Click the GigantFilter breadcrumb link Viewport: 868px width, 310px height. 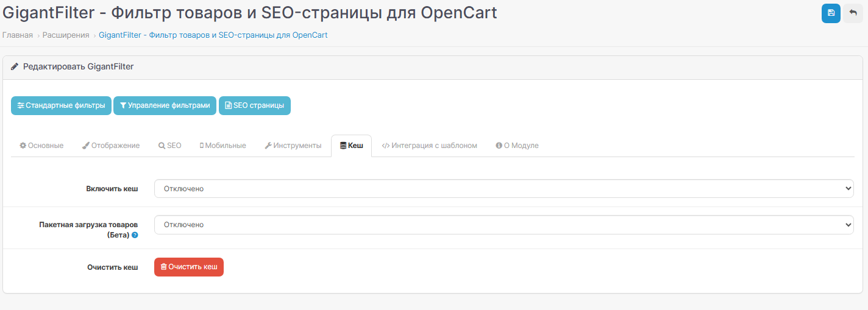(x=213, y=35)
